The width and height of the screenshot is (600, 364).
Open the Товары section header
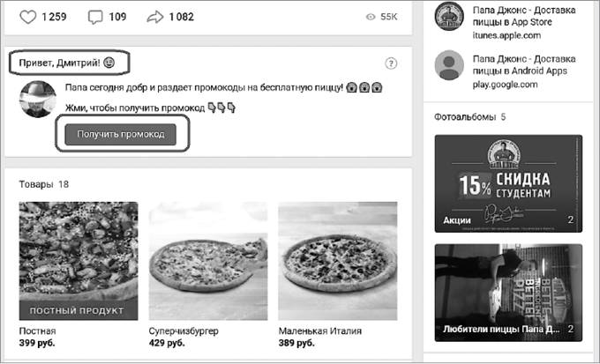click(43, 184)
